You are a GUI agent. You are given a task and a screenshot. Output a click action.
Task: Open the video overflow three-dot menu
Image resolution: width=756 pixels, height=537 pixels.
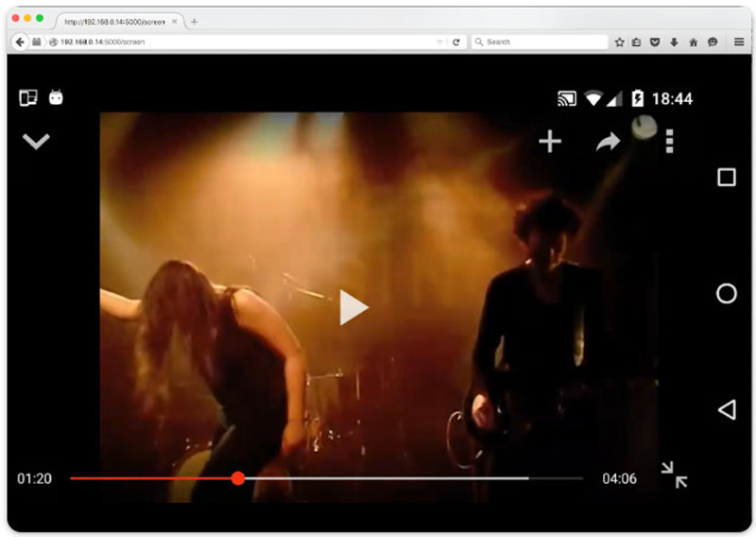(x=669, y=142)
